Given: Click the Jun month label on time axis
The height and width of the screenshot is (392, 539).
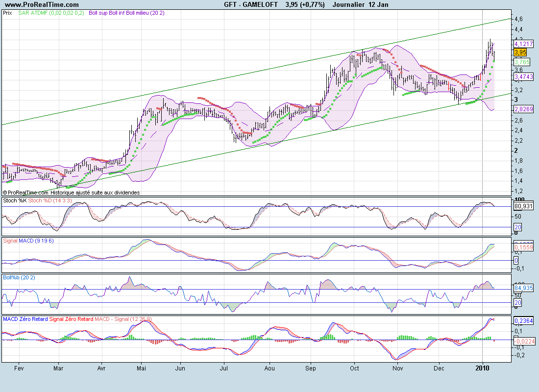Looking at the screenshot, I should [x=180, y=368].
